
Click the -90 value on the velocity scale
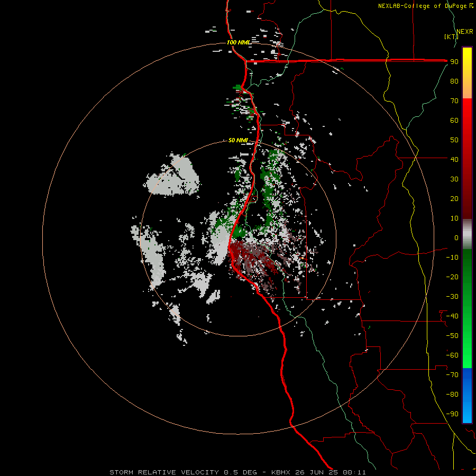tap(452, 414)
